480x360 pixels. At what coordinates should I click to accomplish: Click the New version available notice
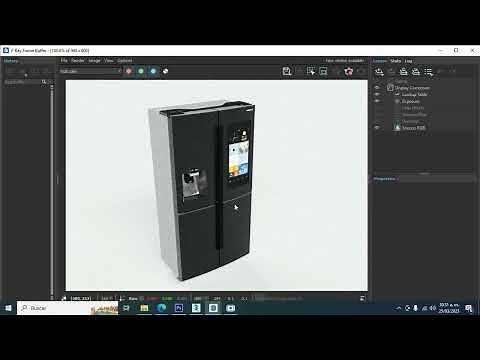345,60
